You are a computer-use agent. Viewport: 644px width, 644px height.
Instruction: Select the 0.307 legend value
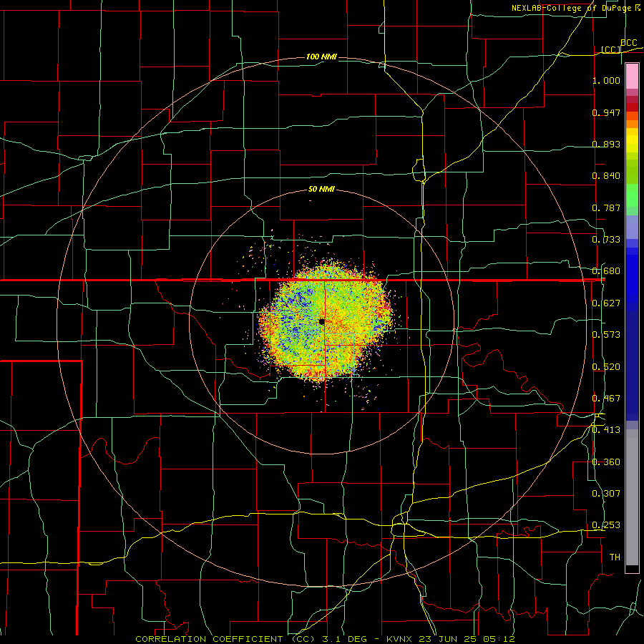point(606,494)
